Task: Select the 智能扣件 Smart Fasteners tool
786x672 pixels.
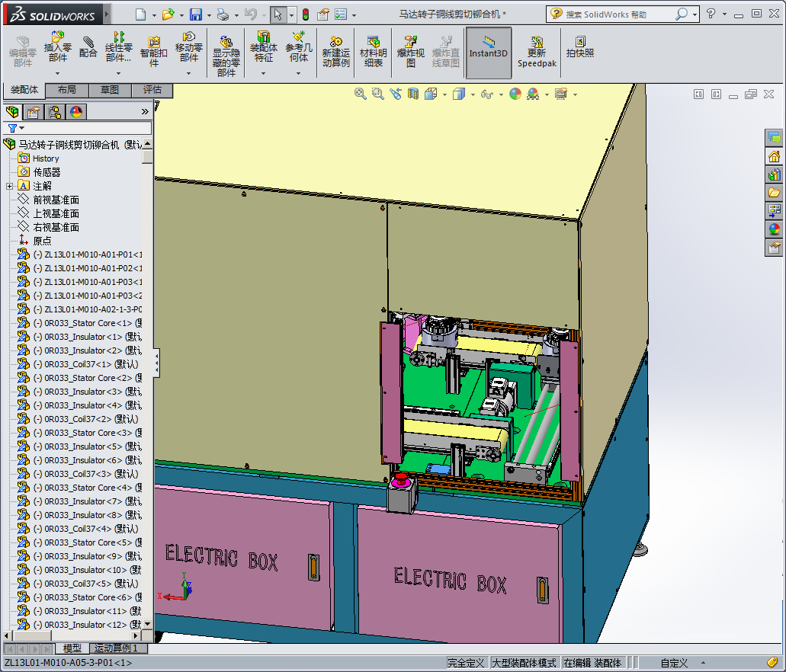Action: [x=153, y=51]
